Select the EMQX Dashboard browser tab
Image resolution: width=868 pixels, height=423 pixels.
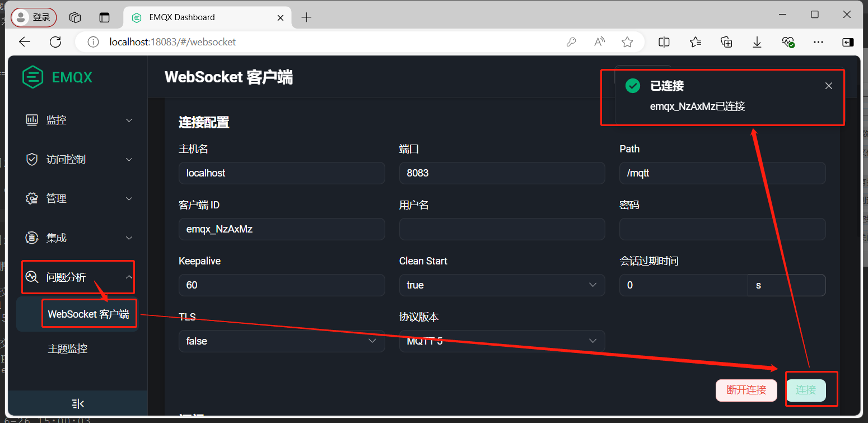[x=207, y=17]
